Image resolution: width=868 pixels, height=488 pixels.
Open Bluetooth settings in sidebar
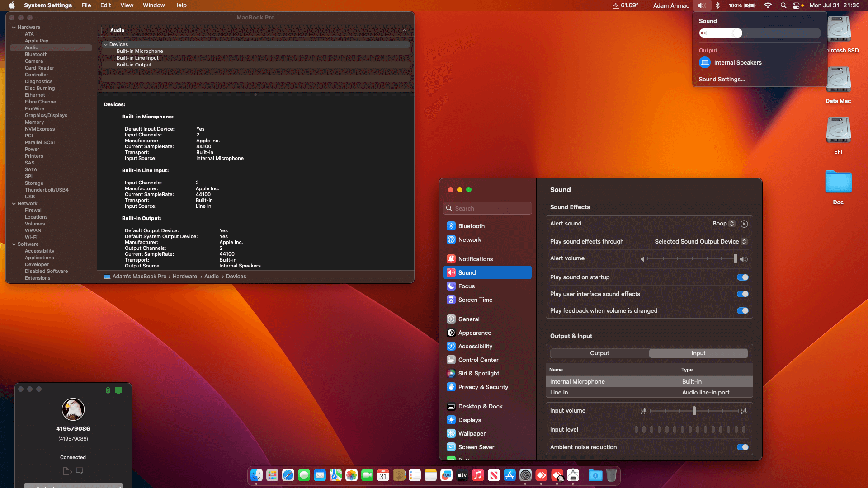(x=471, y=226)
